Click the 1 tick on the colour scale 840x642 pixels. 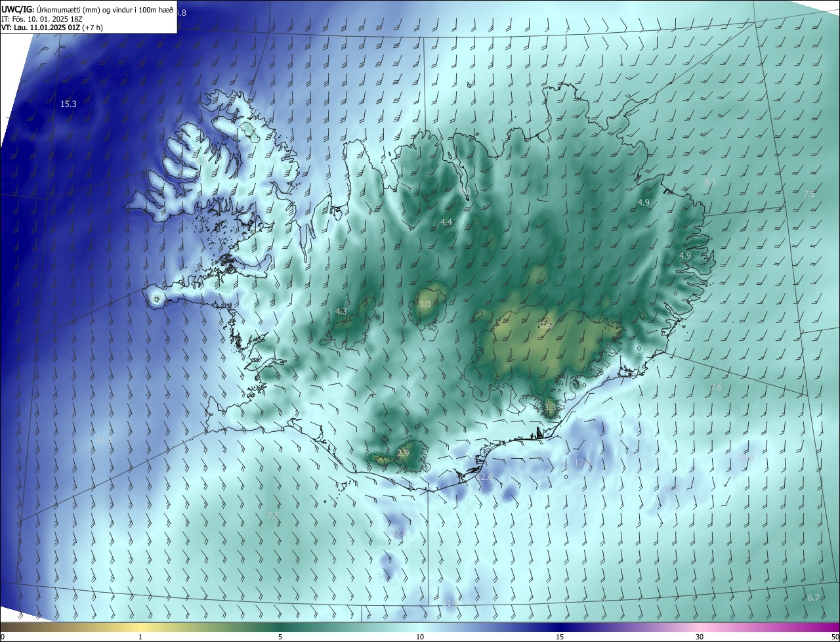(140, 637)
